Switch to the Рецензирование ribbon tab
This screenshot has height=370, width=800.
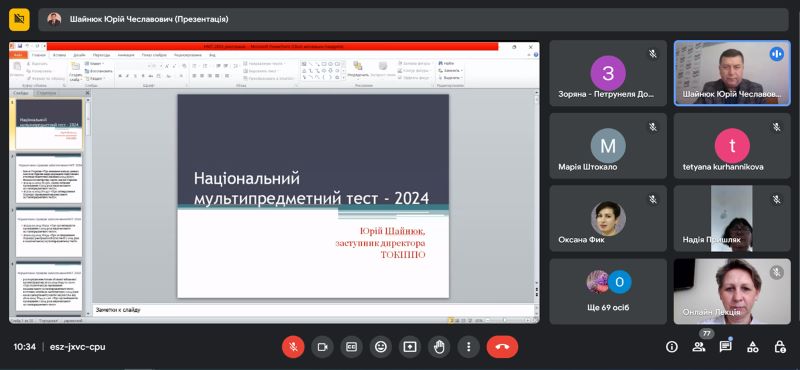[x=188, y=55]
